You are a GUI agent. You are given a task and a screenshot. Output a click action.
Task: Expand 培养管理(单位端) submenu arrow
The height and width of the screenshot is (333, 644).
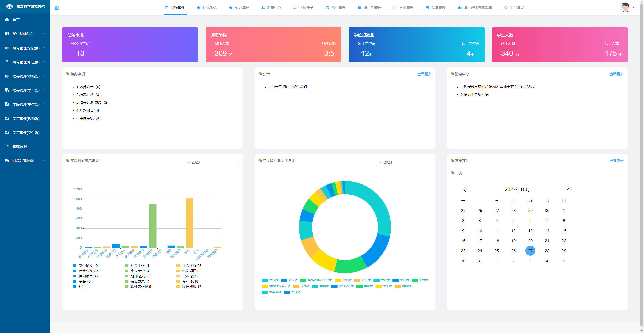tap(44, 62)
